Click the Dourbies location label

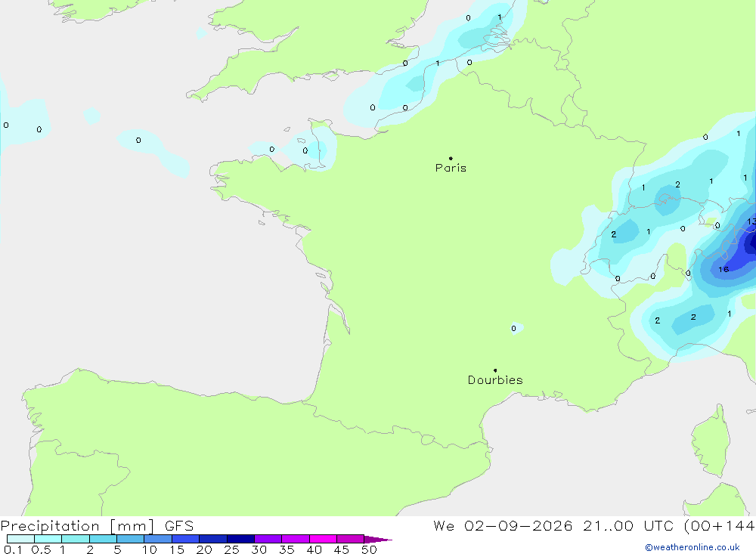[x=495, y=380]
